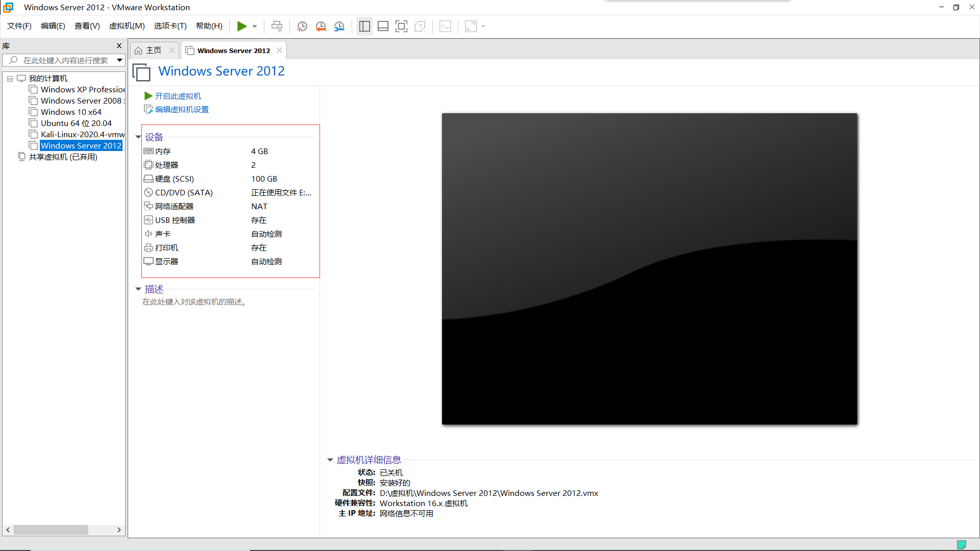Open the 编辑(E) menu
The width and height of the screenshot is (980, 551).
click(x=53, y=26)
